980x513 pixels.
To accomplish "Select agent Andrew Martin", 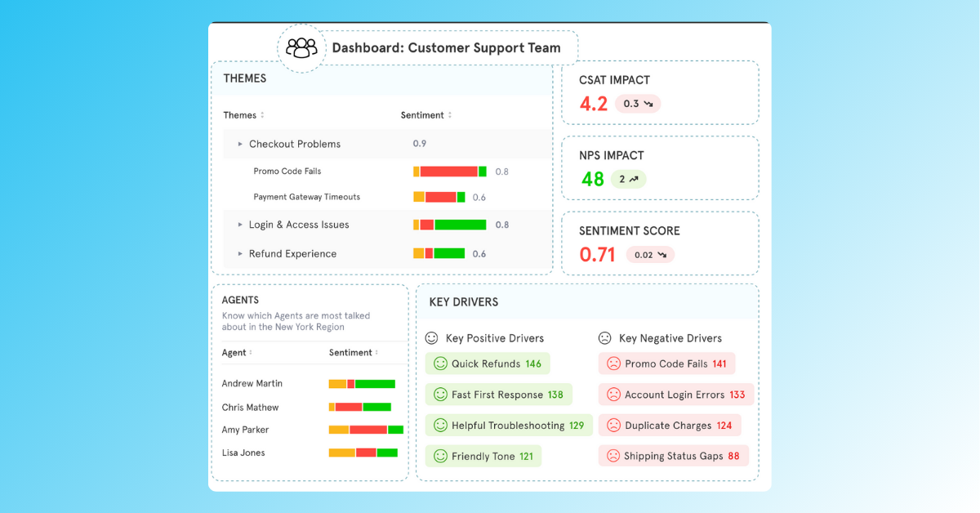I will tap(252, 383).
